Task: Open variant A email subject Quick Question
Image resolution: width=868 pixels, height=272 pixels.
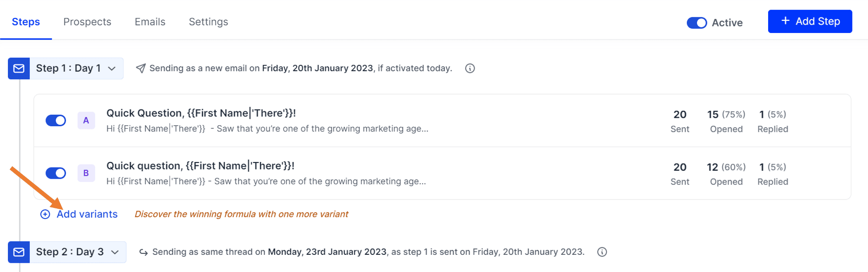Action: coord(201,113)
